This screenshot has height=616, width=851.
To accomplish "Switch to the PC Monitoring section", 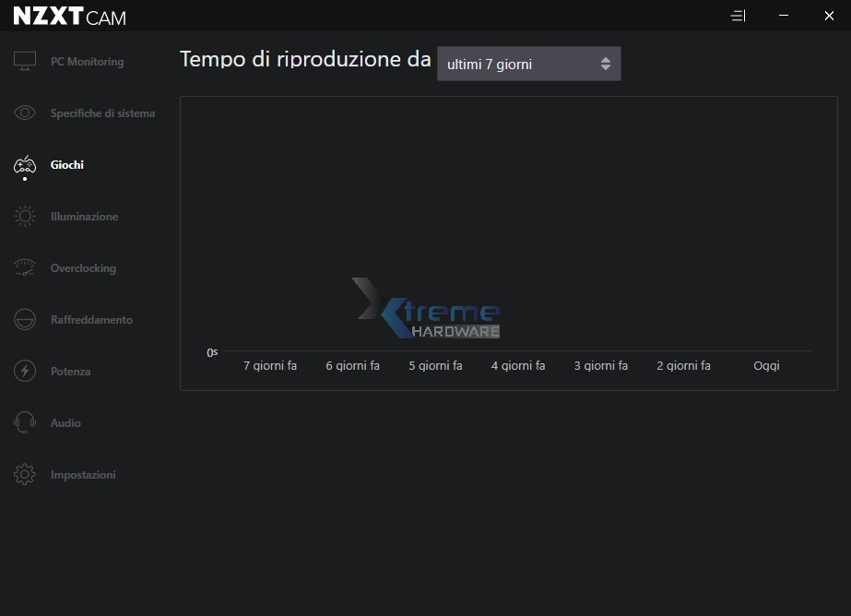I will point(87,62).
